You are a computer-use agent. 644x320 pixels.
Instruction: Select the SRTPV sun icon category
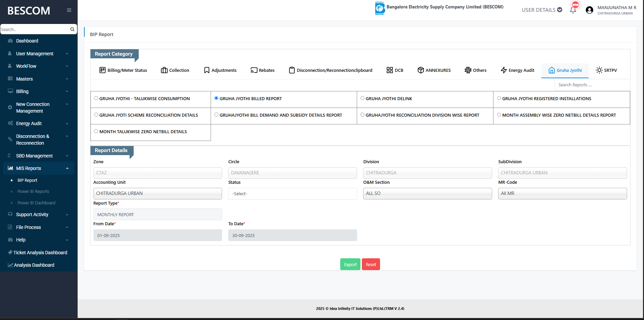tap(599, 70)
